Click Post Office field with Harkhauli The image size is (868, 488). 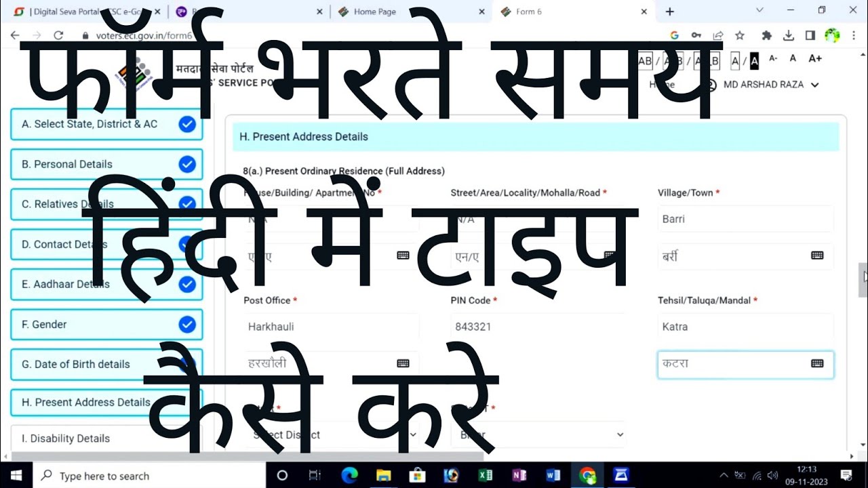pyautogui.click(x=332, y=327)
